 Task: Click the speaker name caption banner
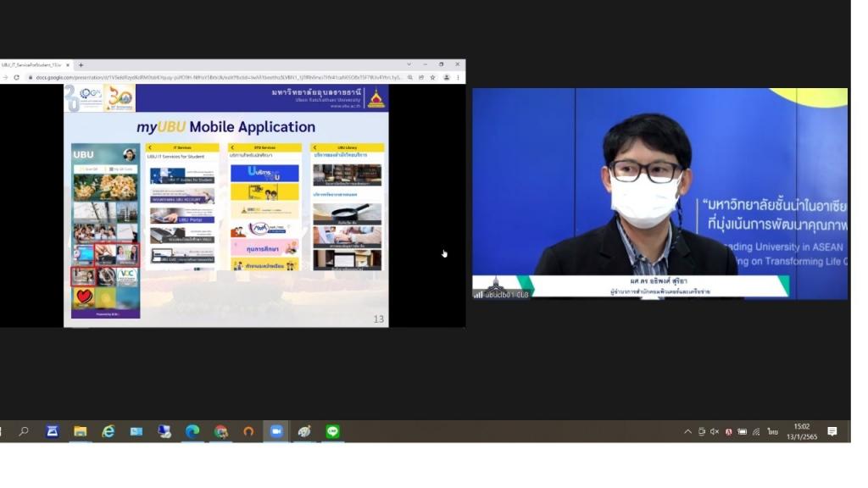659,286
